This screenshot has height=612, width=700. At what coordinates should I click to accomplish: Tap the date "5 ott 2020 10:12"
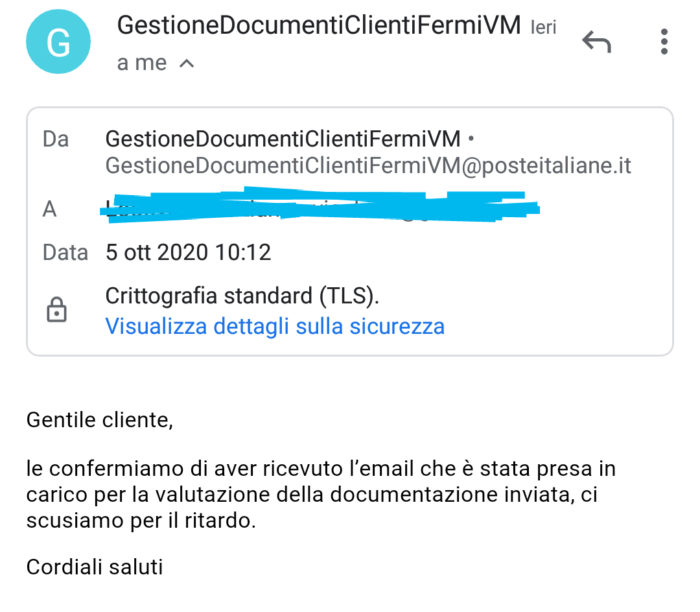click(188, 252)
